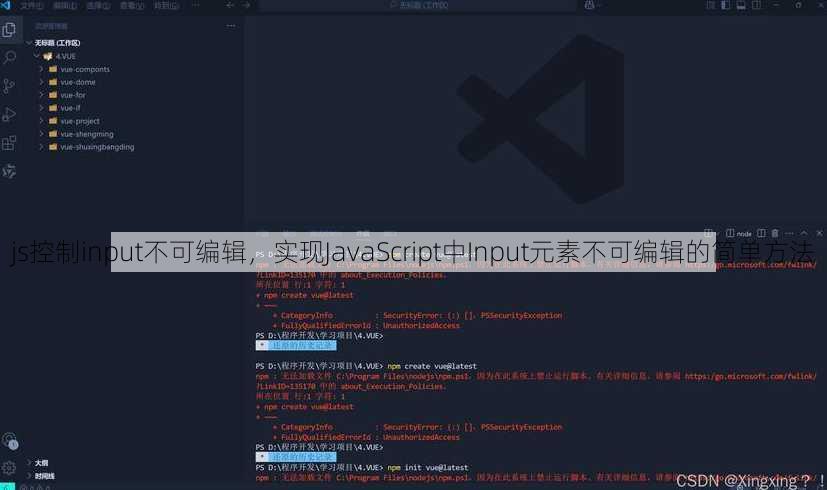Screen dimensions: 827x490
Task: Select the node terminal launch profile
Action: click(x=739, y=233)
